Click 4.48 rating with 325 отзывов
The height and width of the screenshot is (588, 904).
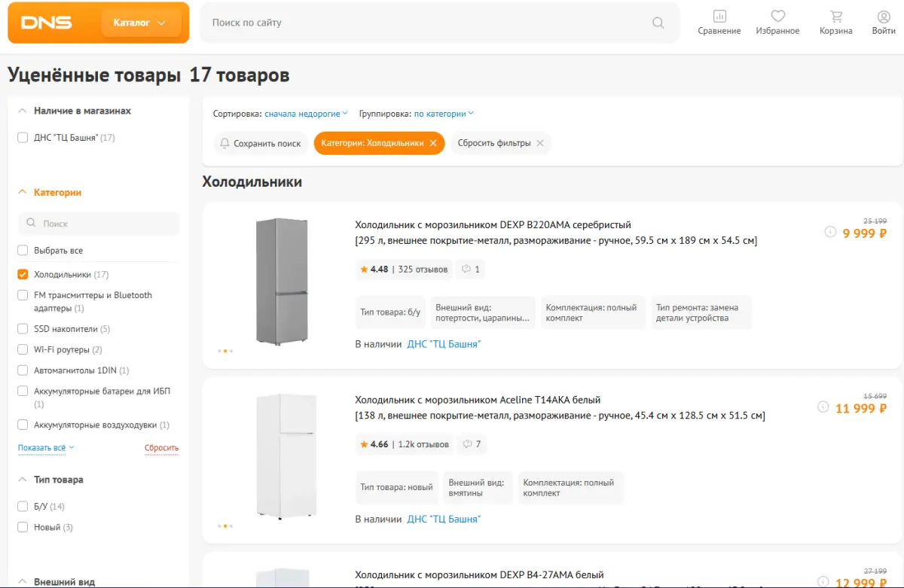click(x=404, y=269)
